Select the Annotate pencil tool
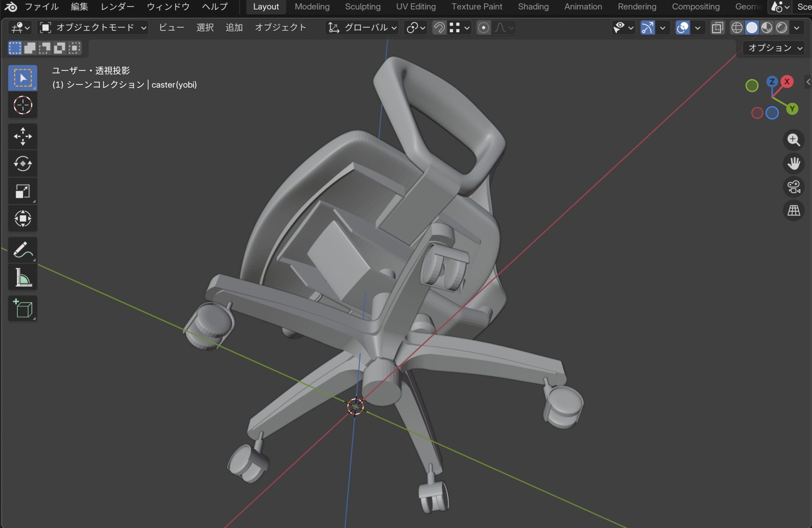Screen dimensions: 812x528 pos(22,249)
